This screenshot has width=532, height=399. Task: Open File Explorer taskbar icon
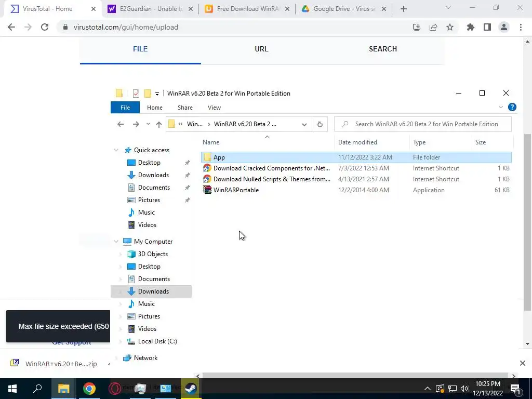click(63, 389)
